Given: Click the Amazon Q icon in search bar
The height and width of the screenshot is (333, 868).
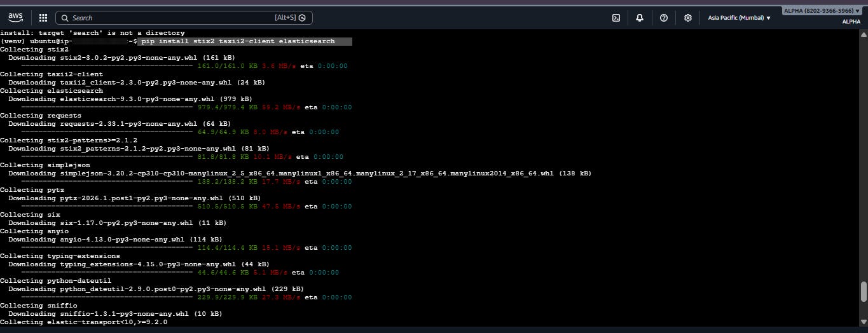Looking at the screenshot, I should pyautogui.click(x=303, y=18).
